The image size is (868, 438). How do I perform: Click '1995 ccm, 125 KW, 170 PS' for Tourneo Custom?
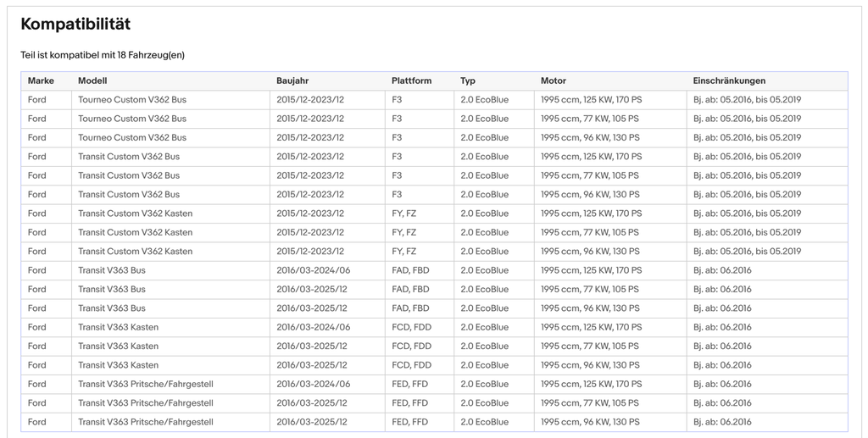(591, 100)
